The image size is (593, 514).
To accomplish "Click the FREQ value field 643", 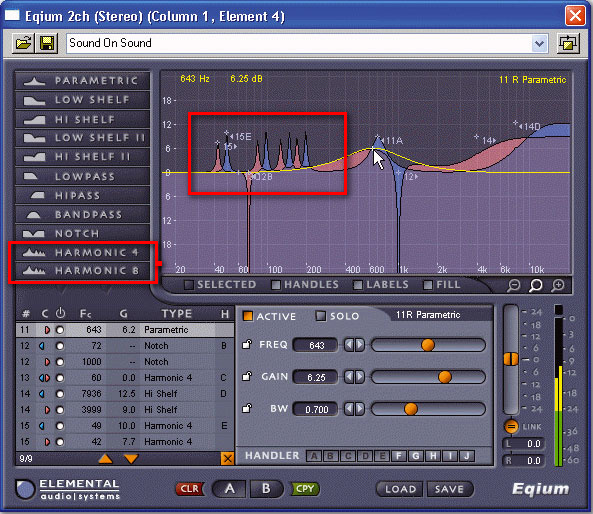I will pyautogui.click(x=316, y=345).
